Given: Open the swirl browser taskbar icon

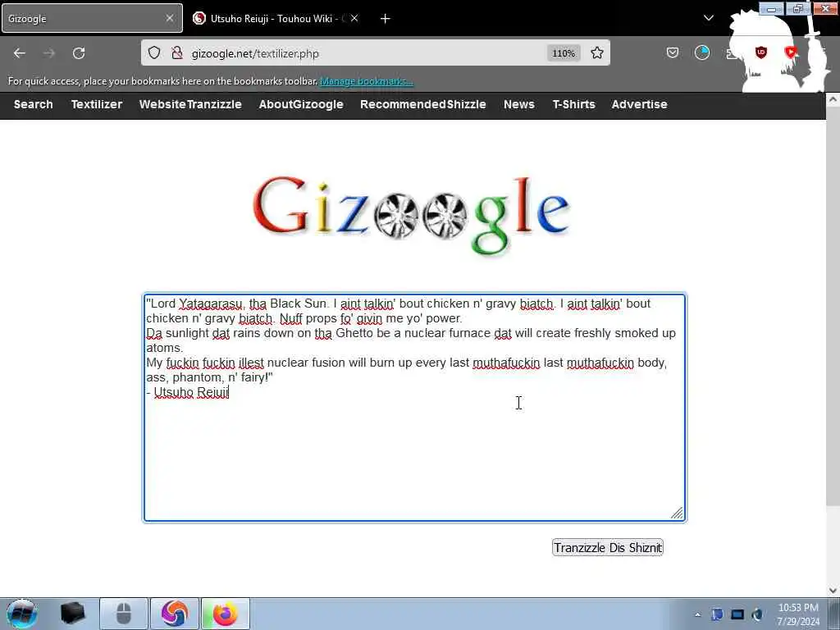Looking at the screenshot, I should tap(174, 614).
